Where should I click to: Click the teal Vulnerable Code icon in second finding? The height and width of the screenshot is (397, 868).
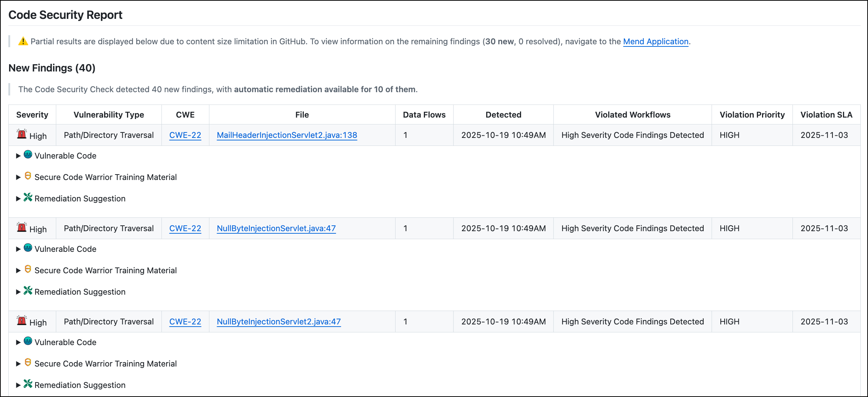click(28, 248)
